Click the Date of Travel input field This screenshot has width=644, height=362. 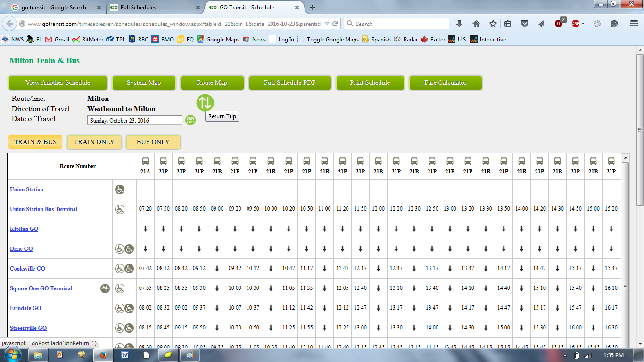pos(135,121)
